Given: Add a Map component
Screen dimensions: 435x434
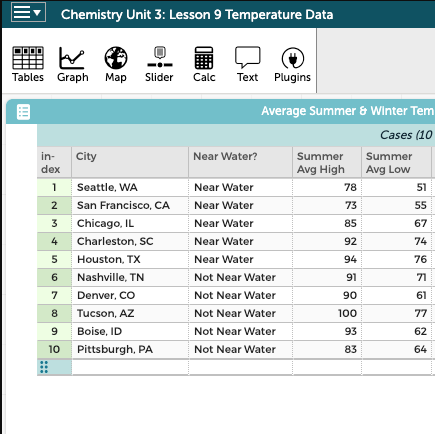Looking at the screenshot, I should point(116,64).
